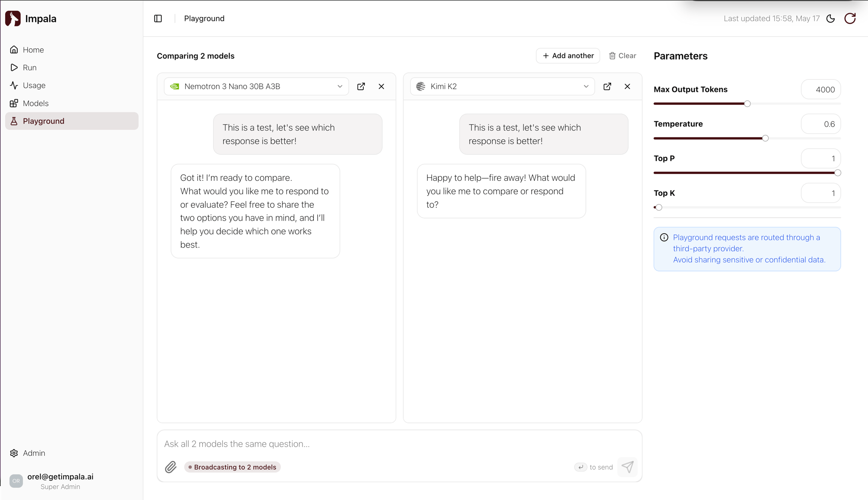Adjust the Temperature slider handle
Screen dimensions: 868x500
(765, 138)
